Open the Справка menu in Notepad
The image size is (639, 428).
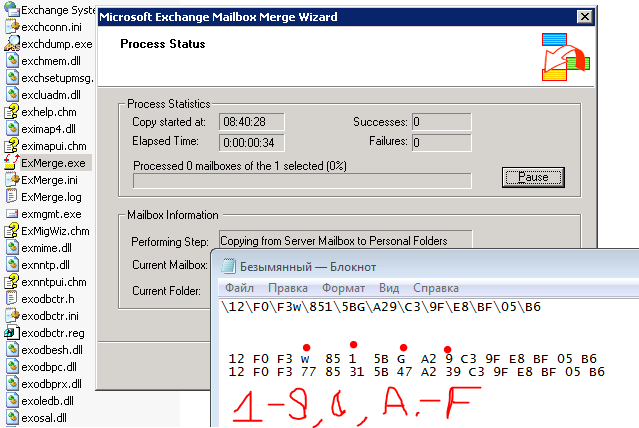point(436,288)
